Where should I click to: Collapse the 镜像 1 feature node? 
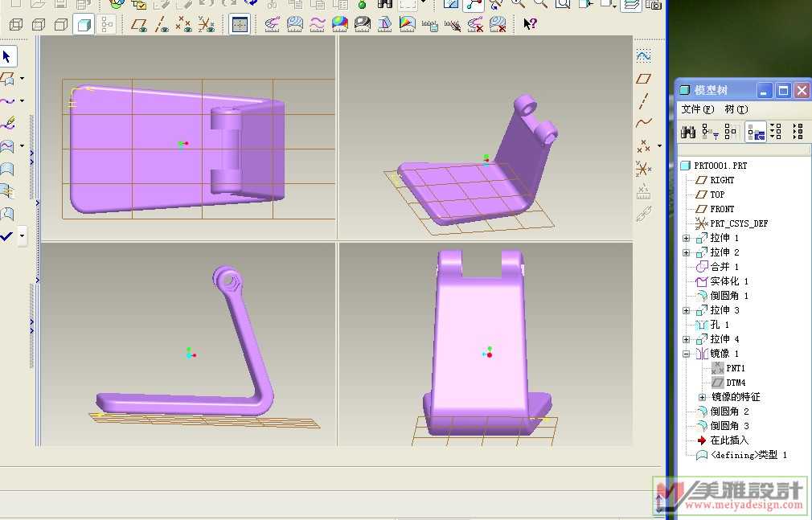point(686,354)
